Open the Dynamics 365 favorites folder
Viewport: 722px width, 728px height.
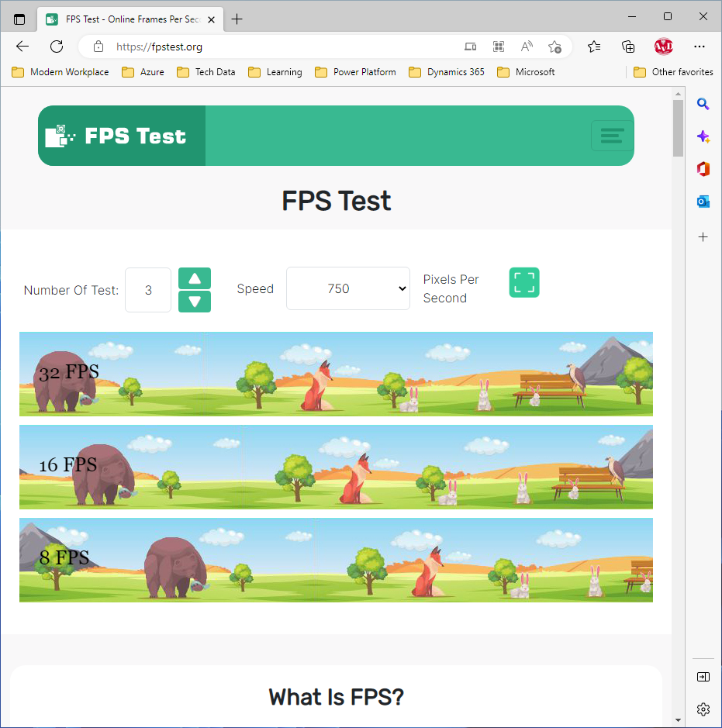tap(447, 72)
